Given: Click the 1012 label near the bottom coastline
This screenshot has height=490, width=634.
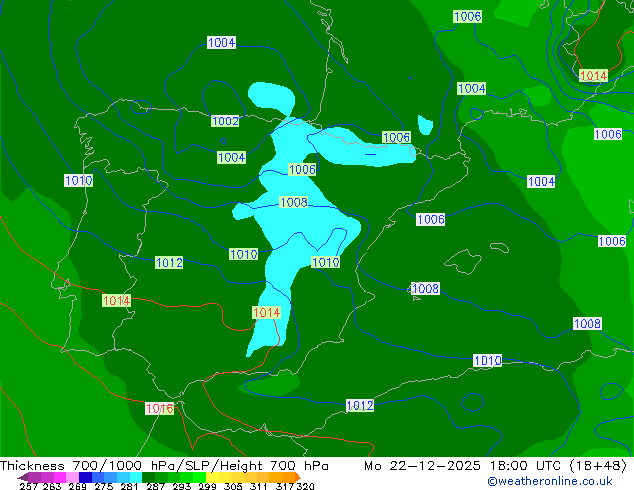Looking at the screenshot, I should pos(360,406).
